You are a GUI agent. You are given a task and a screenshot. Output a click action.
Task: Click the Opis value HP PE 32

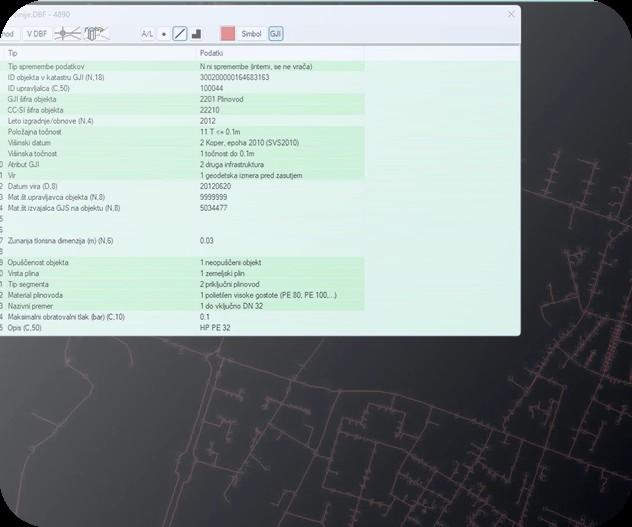pos(215,327)
